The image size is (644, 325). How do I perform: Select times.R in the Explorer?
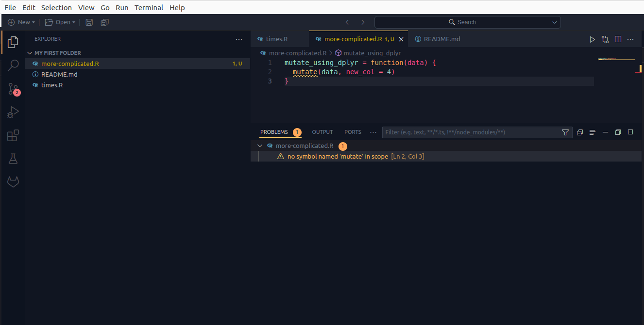click(52, 85)
